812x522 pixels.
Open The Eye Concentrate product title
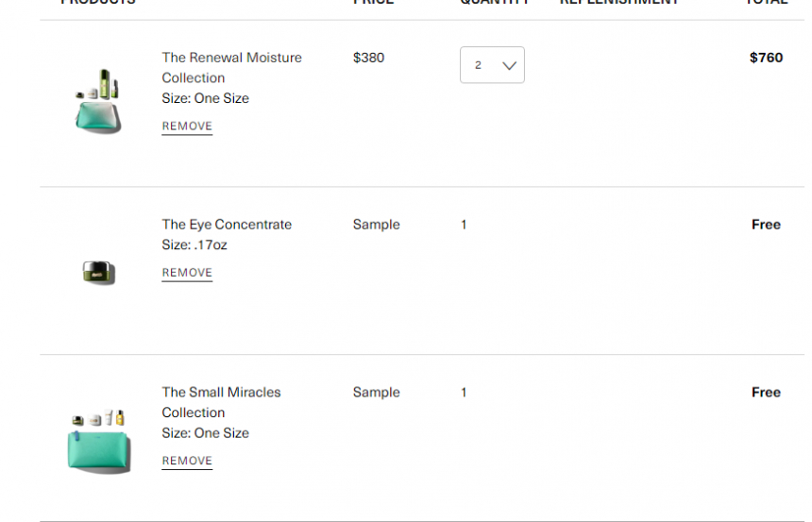(x=227, y=225)
